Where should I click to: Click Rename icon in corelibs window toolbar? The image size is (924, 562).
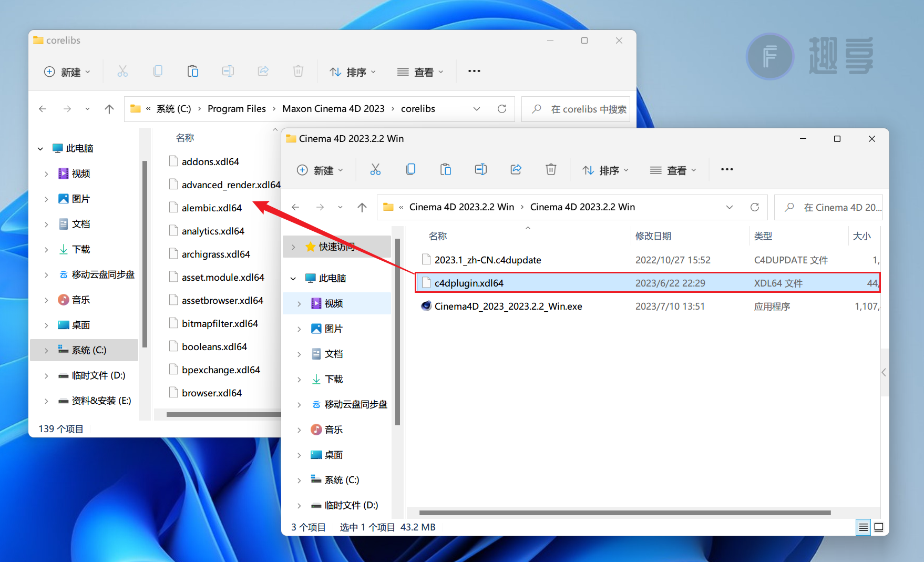click(x=228, y=71)
